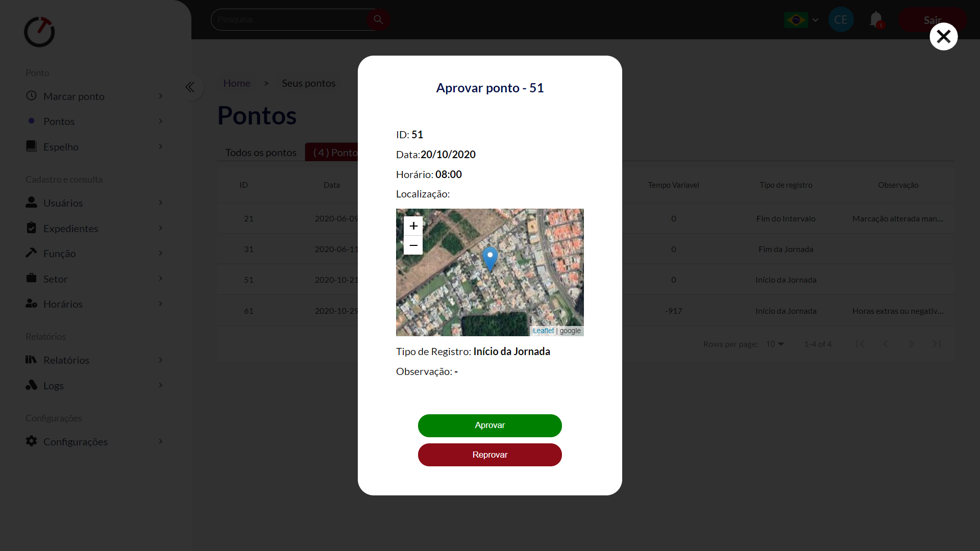Close the Aprovar ponto dialog

[x=943, y=36]
